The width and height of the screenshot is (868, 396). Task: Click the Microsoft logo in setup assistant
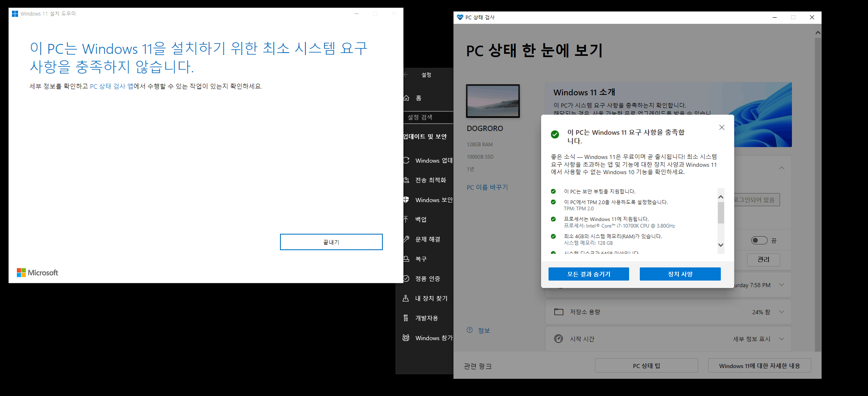(x=37, y=273)
